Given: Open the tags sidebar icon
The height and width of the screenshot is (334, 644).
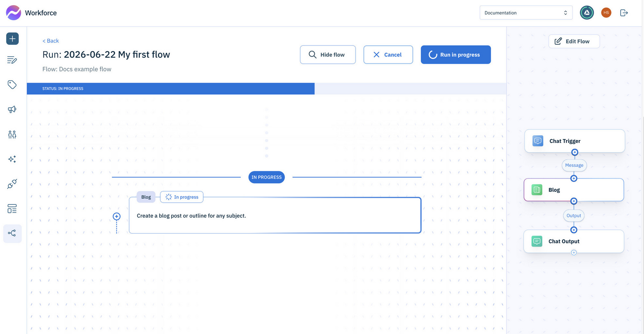Looking at the screenshot, I should 12,85.
